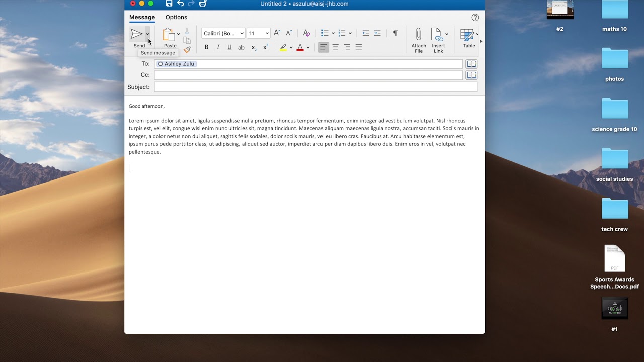The height and width of the screenshot is (362, 644).
Task: Select the Format Painter brush
Action: [x=187, y=49]
